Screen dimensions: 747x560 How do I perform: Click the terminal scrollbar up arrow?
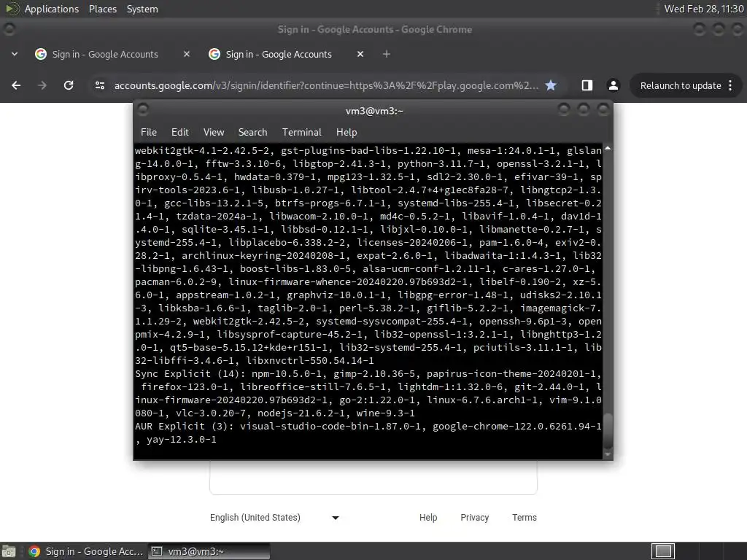click(608, 149)
